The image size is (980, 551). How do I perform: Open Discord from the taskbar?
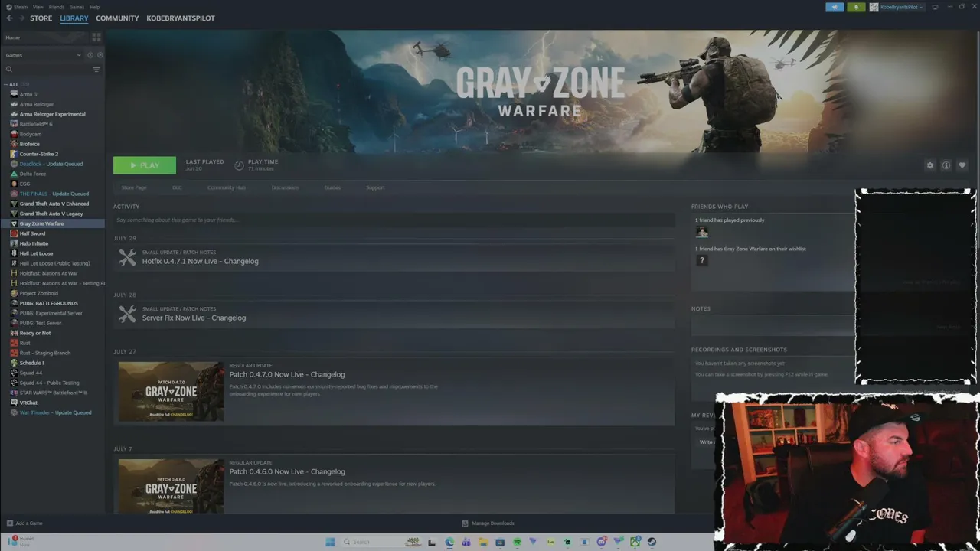click(601, 542)
